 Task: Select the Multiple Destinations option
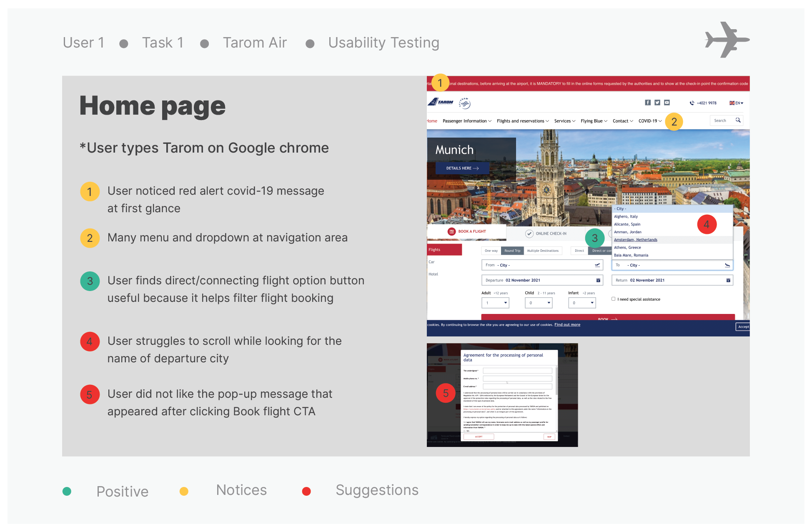(543, 251)
